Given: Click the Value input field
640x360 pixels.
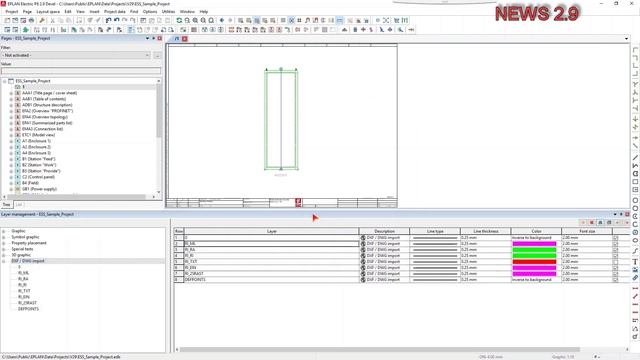Looking at the screenshot, I should point(81,71).
